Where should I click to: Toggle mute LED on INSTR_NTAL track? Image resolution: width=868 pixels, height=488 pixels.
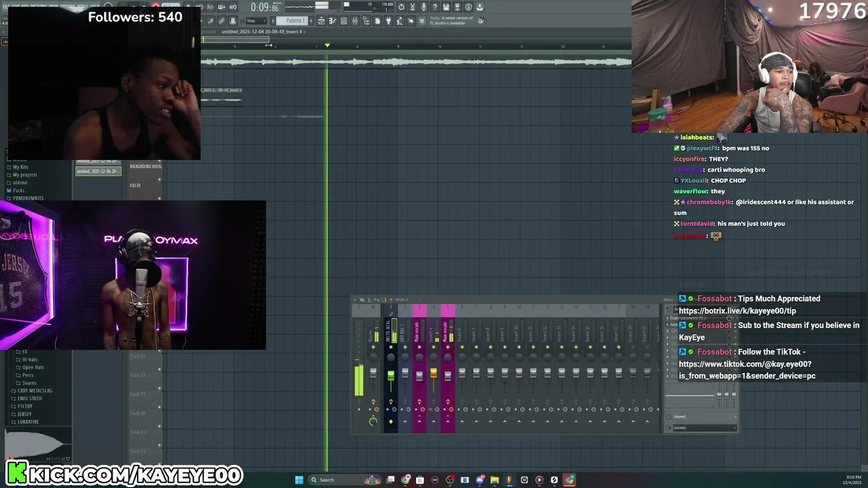coord(391,347)
